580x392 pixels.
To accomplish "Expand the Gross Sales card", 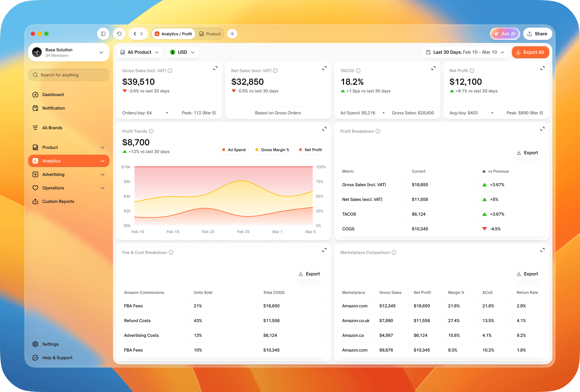I will tap(215, 68).
